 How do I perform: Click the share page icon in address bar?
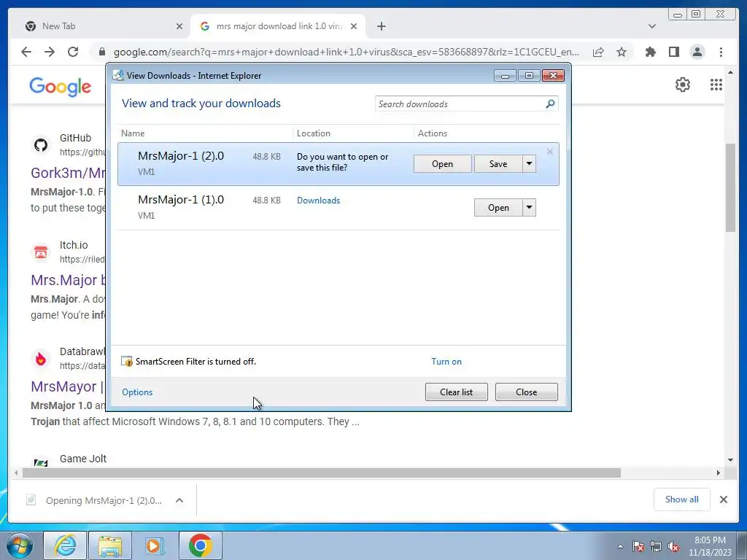(598, 52)
